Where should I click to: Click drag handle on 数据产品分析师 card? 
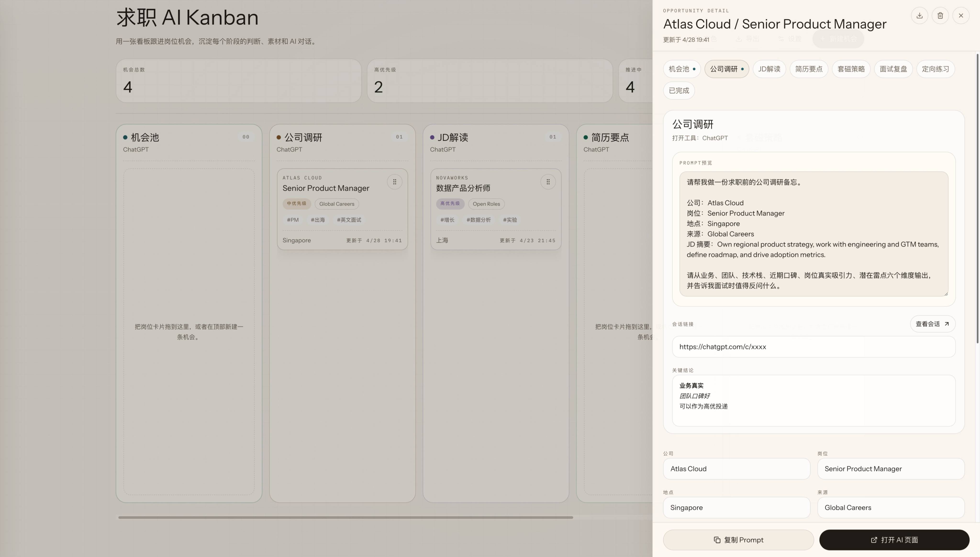[548, 181]
